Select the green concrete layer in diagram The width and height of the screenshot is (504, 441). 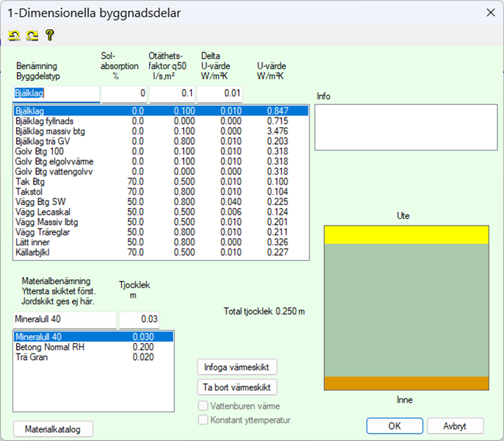[406, 309]
